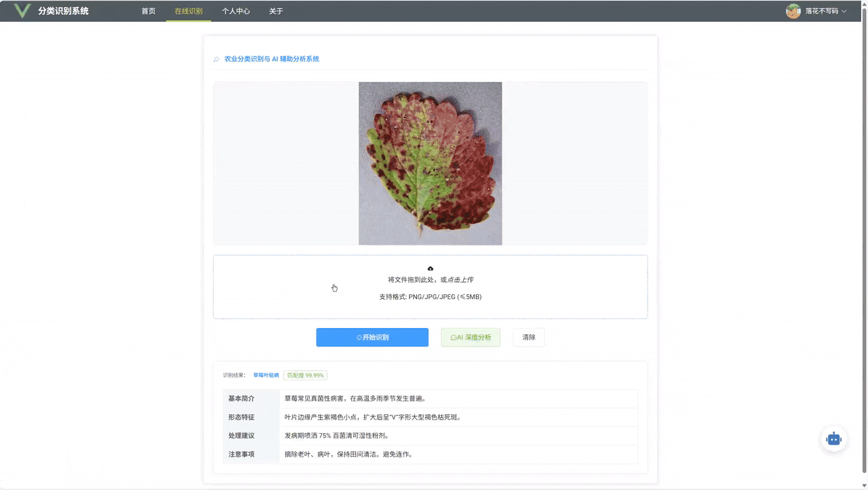Screen dimensions: 868x490
Task: Open the 草莓叶枯病 result link
Action: pos(265,374)
